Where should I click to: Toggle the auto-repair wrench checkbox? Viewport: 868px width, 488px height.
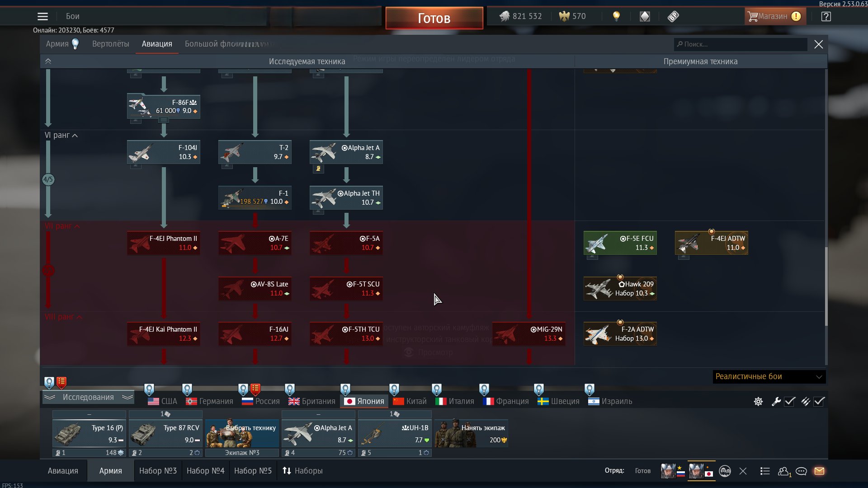point(789,401)
